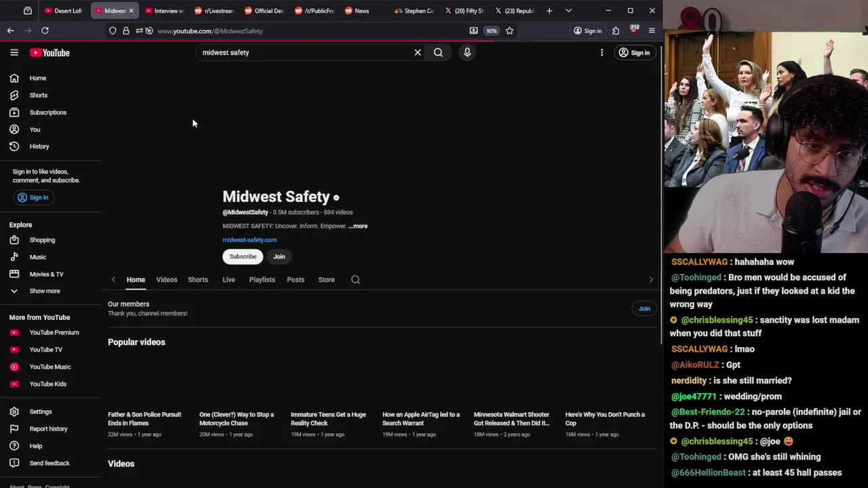This screenshot has height=488, width=868.
Task: Expand list all tabs dropdown
Action: pyautogui.click(x=568, y=11)
